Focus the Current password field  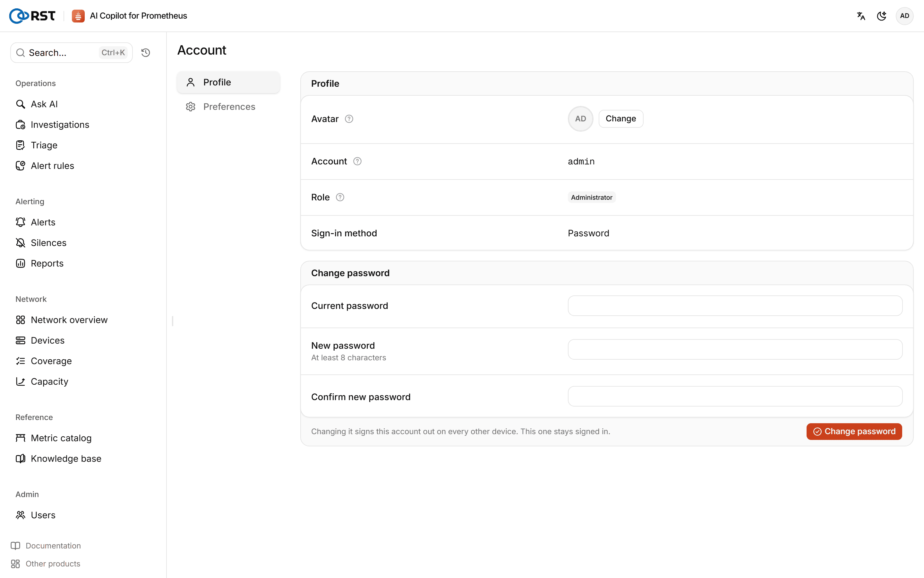point(735,306)
